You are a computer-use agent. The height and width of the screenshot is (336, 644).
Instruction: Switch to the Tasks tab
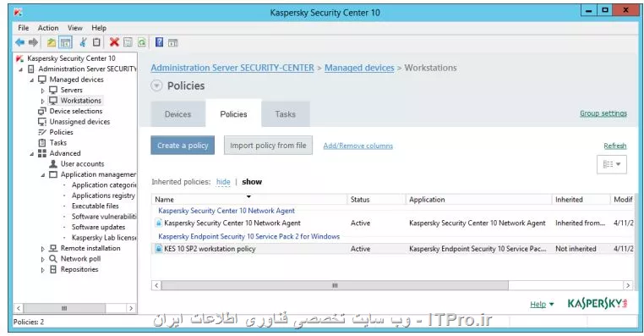pyautogui.click(x=286, y=114)
